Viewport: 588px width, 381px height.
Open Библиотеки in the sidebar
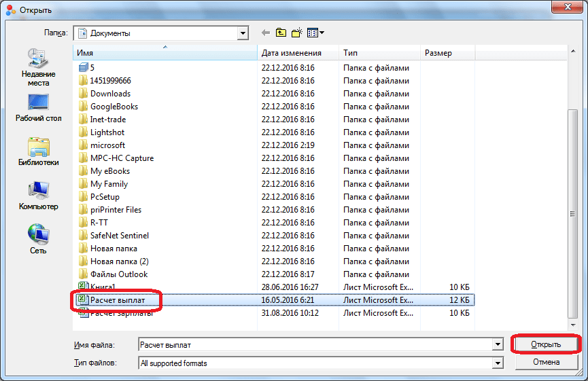pyautogui.click(x=38, y=152)
